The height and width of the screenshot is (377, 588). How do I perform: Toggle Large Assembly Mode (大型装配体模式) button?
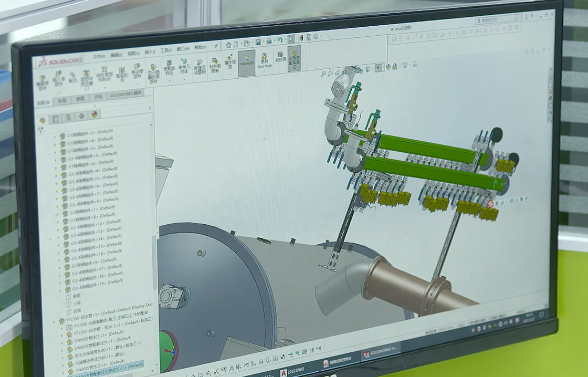point(295,58)
